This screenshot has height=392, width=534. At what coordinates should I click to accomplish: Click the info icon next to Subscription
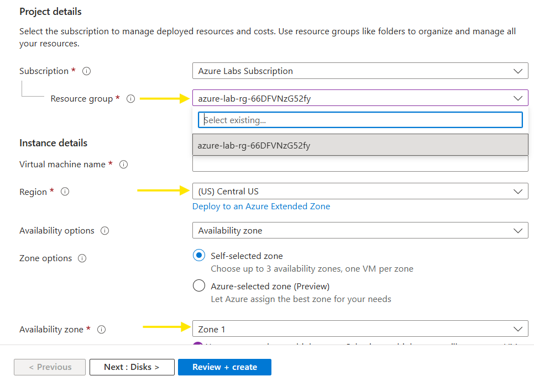click(86, 71)
